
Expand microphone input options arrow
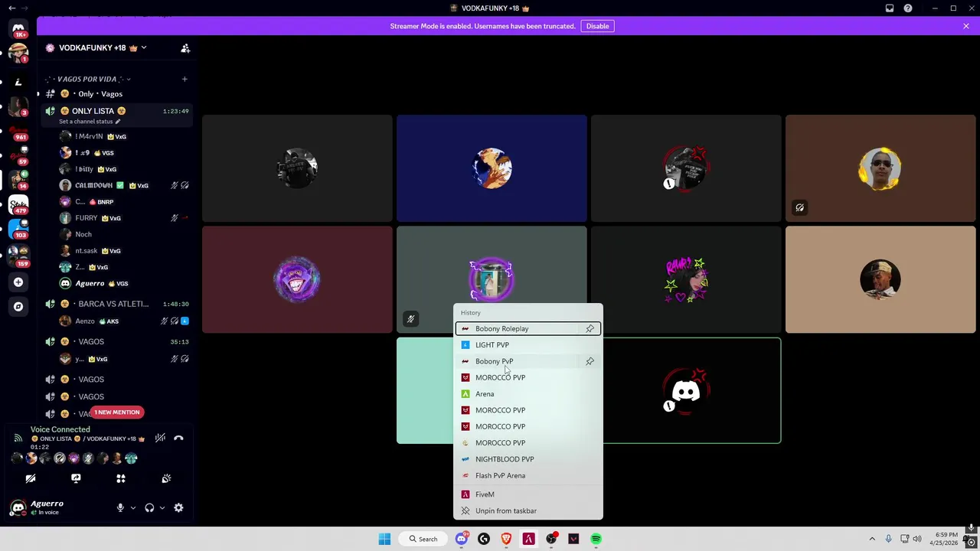point(132,507)
